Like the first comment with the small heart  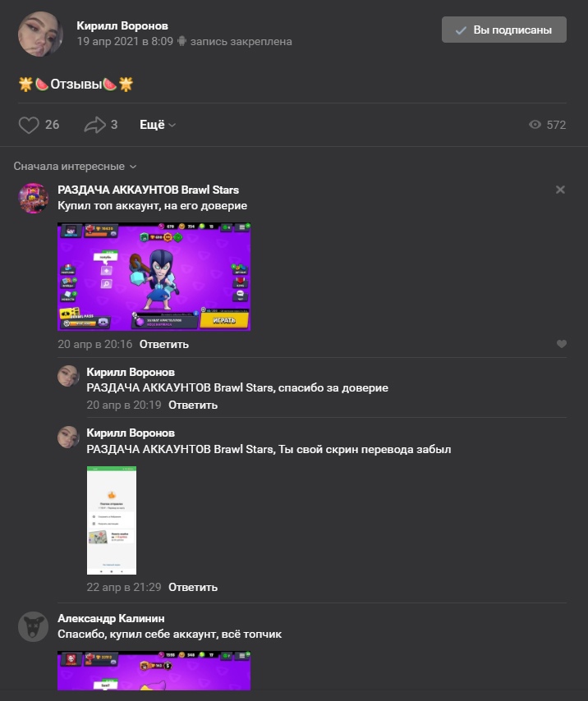point(562,344)
